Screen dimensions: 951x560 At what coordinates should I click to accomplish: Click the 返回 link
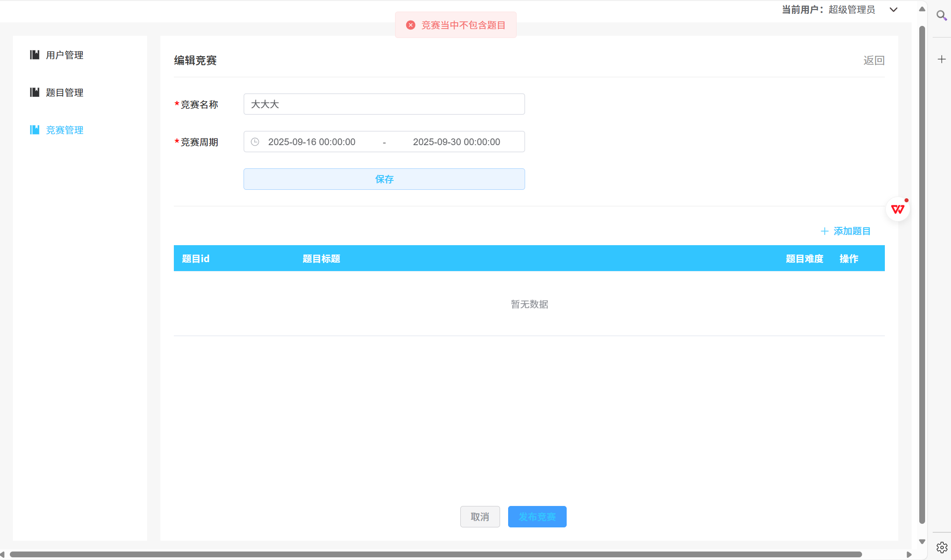tap(873, 60)
